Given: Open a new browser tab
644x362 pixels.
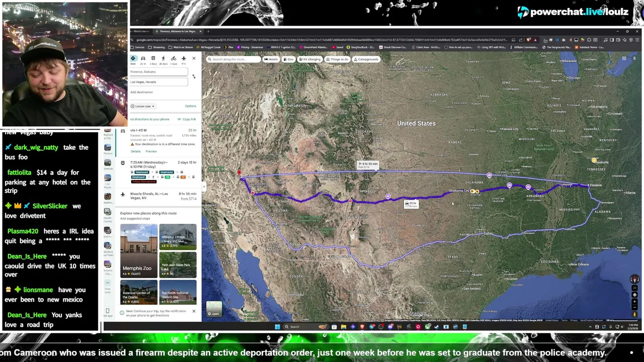Looking at the screenshot, I should click(x=208, y=31).
